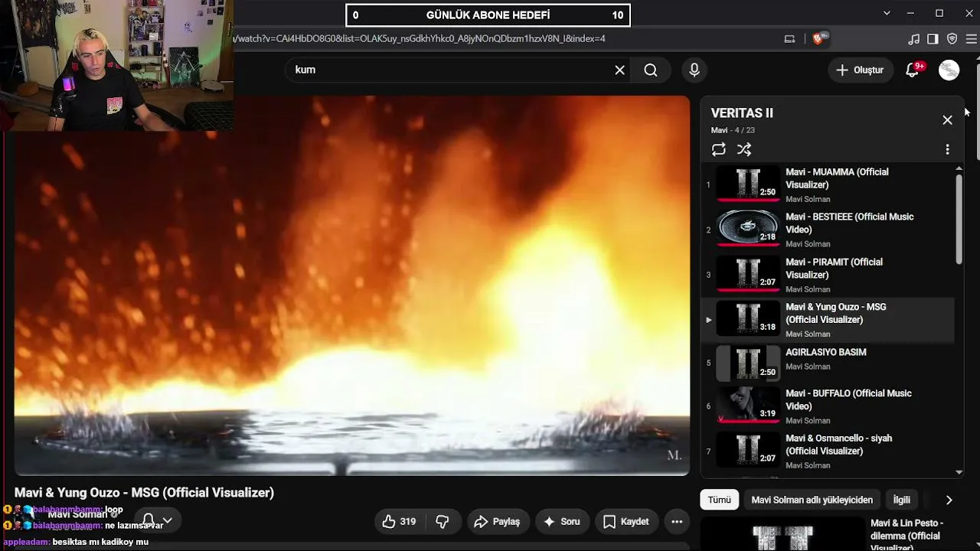Click the Soru ask button

point(561,522)
